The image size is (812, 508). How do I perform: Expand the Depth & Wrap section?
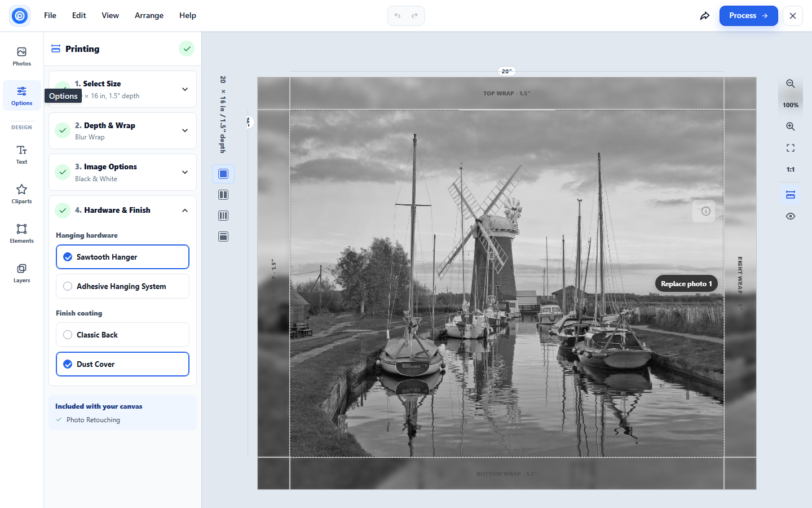[x=185, y=130]
